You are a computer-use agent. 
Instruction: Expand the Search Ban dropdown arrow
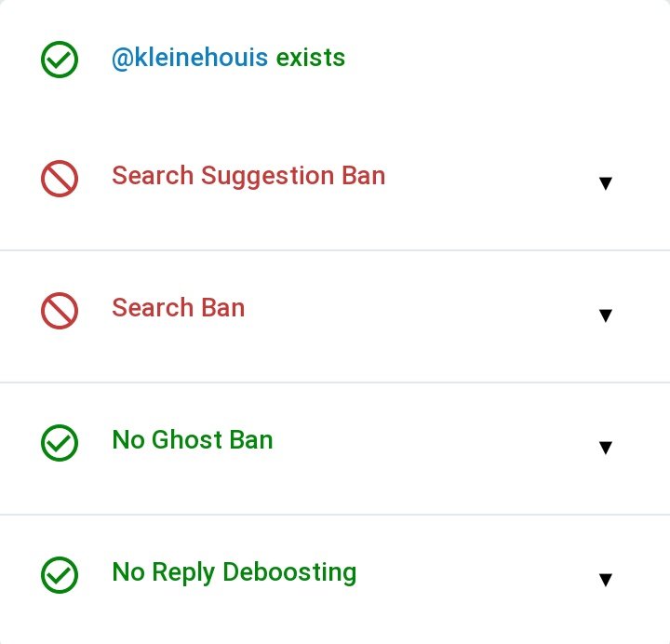[605, 315]
